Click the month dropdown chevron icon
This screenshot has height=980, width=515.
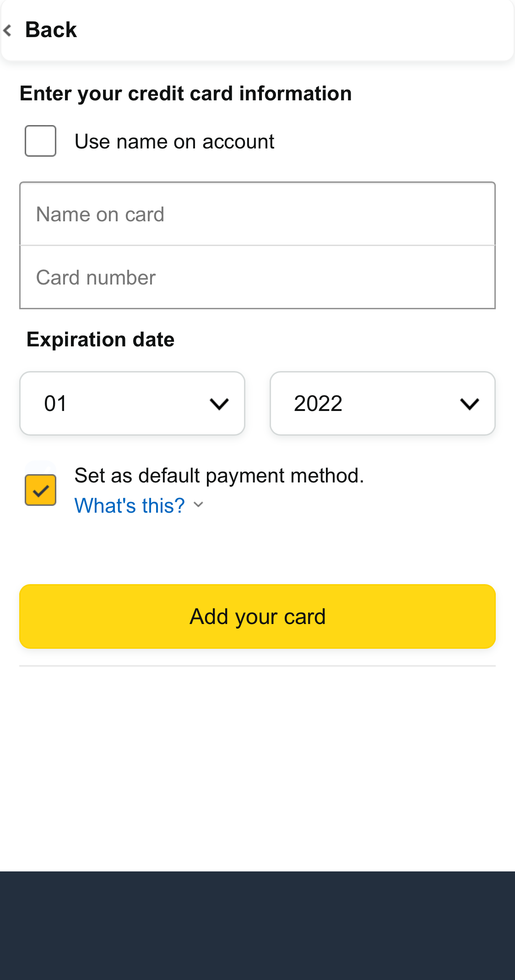(219, 403)
